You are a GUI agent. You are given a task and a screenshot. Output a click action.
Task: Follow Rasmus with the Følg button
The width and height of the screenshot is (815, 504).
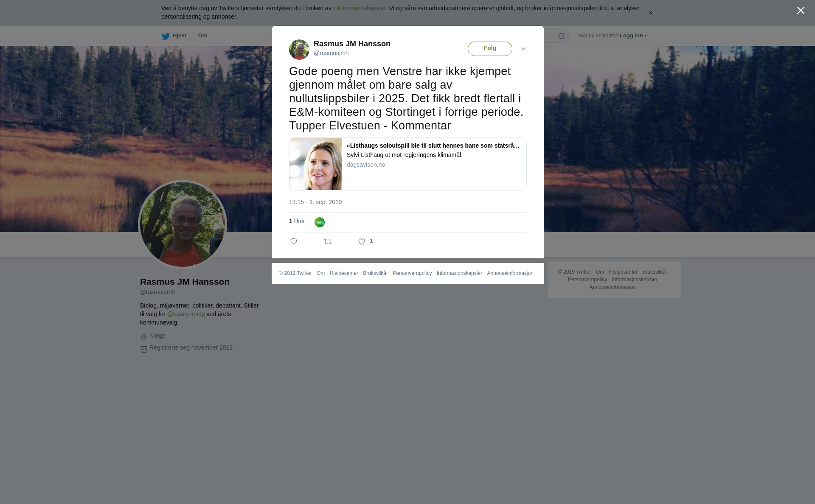click(490, 49)
